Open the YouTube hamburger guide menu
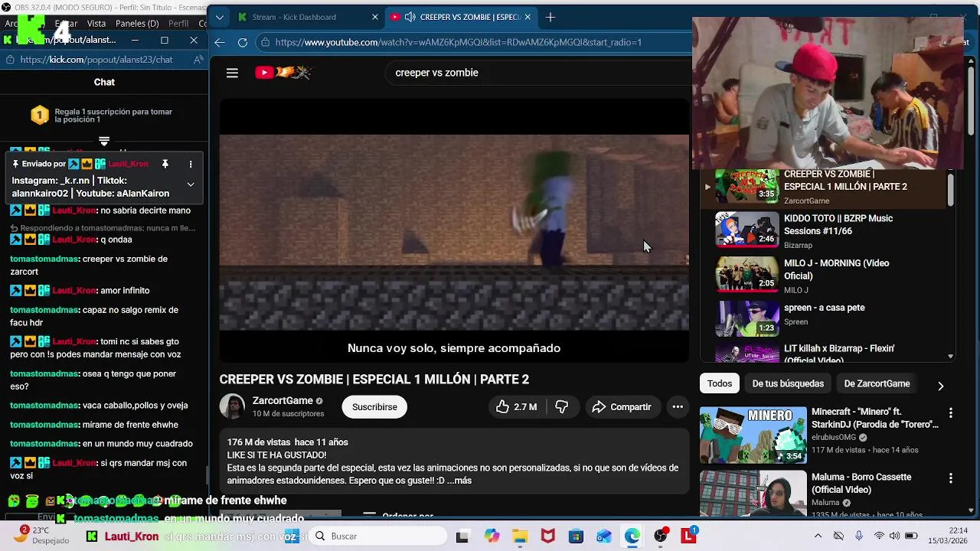Viewport: 980px width, 551px height. point(232,73)
